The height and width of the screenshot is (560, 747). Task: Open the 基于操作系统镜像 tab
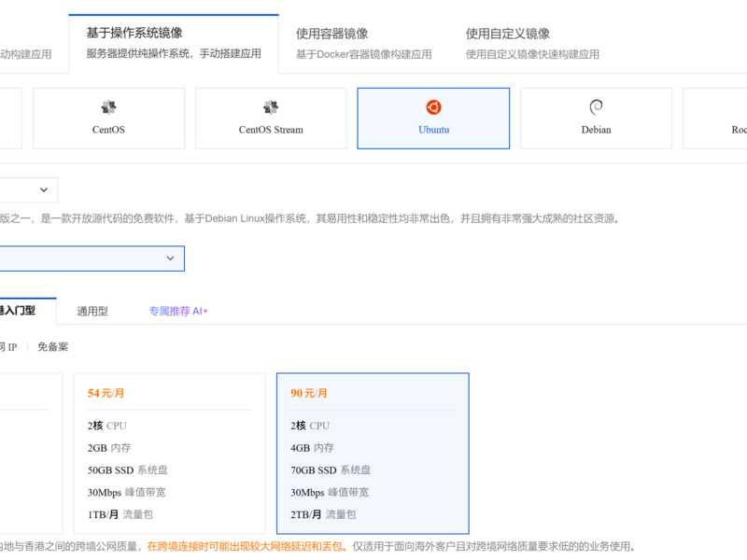[x=174, y=44]
